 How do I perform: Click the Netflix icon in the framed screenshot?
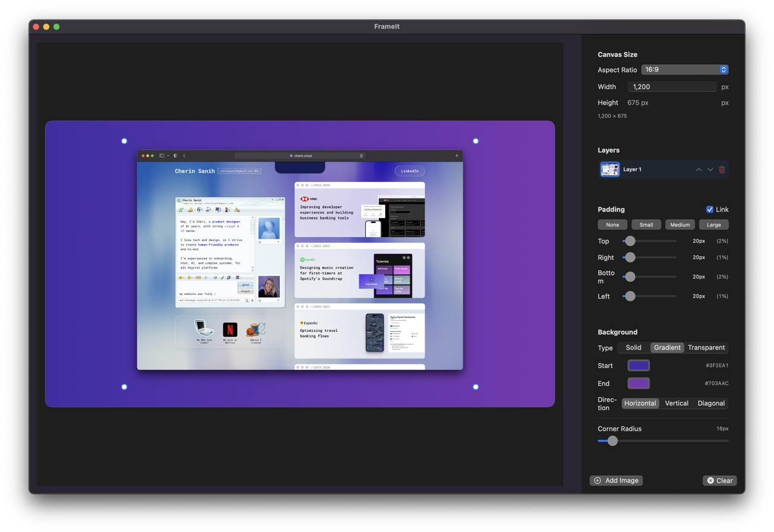[x=230, y=329]
